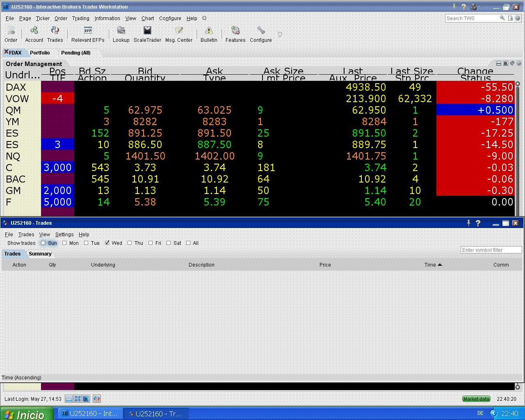525x420 pixels.
Task: Check the All days trades checkbox
Action: pos(188,243)
